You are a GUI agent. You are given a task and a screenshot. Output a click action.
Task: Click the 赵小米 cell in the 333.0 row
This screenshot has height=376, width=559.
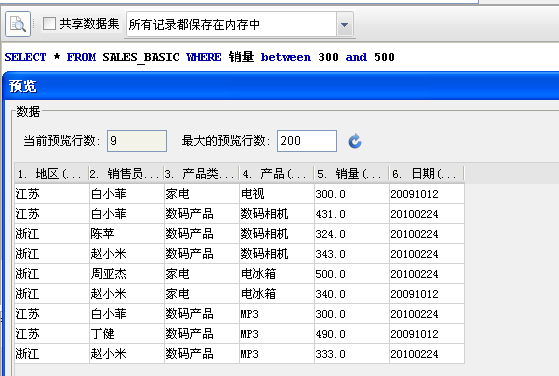[x=127, y=354]
